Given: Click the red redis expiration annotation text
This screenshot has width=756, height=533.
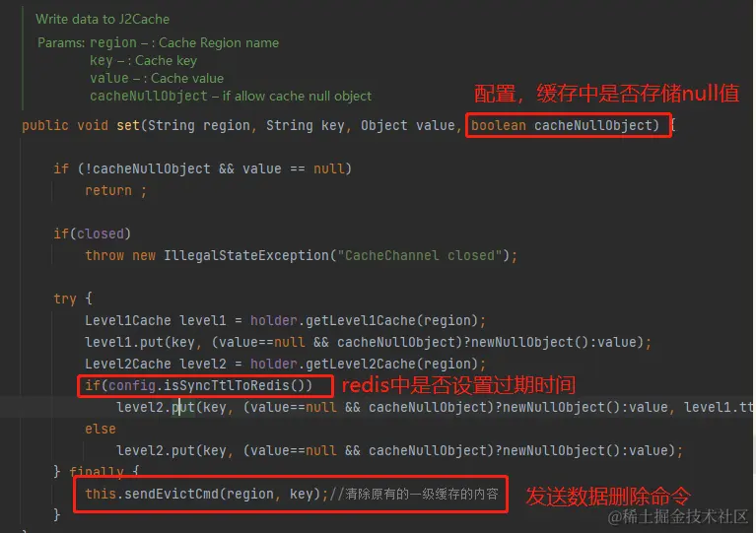Looking at the screenshot, I should [x=458, y=385].
